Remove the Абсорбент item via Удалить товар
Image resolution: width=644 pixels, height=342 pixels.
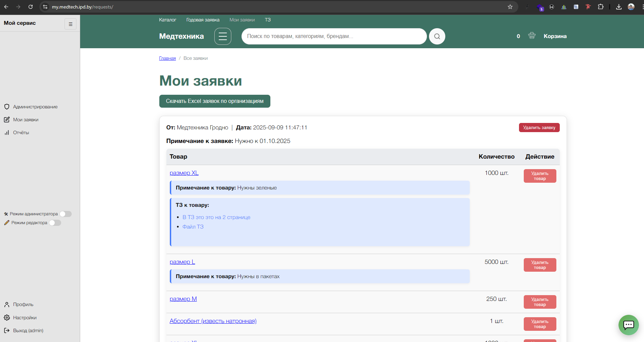(x=540, y=324)
